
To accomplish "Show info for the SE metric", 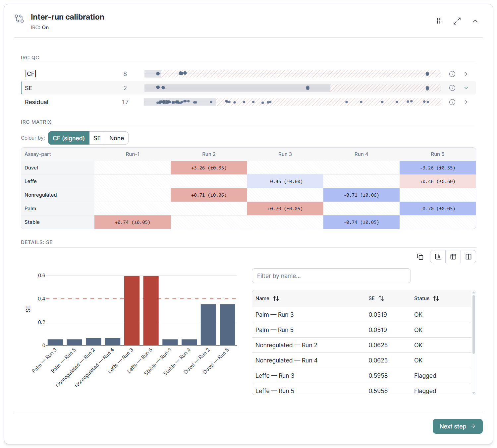I will [x=452, y=88].
